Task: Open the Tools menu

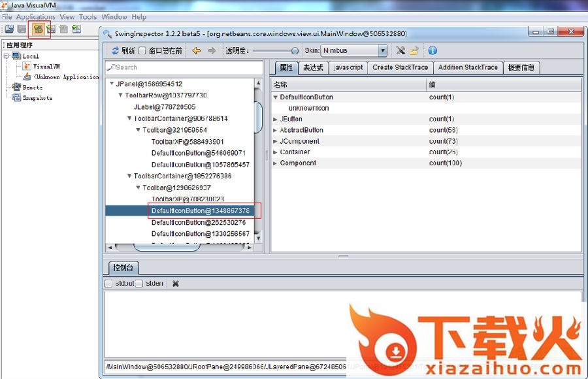Action: click(x=88, y=17)
